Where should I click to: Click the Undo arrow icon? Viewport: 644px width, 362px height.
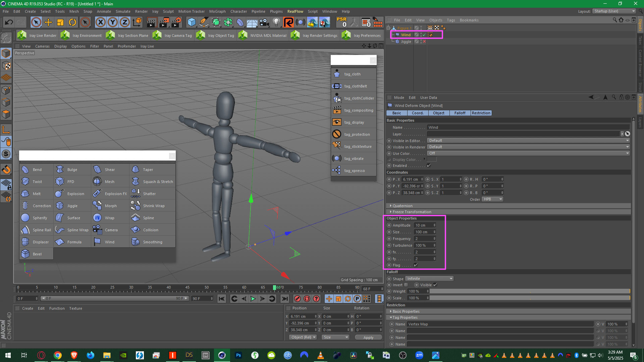(9, 22)
